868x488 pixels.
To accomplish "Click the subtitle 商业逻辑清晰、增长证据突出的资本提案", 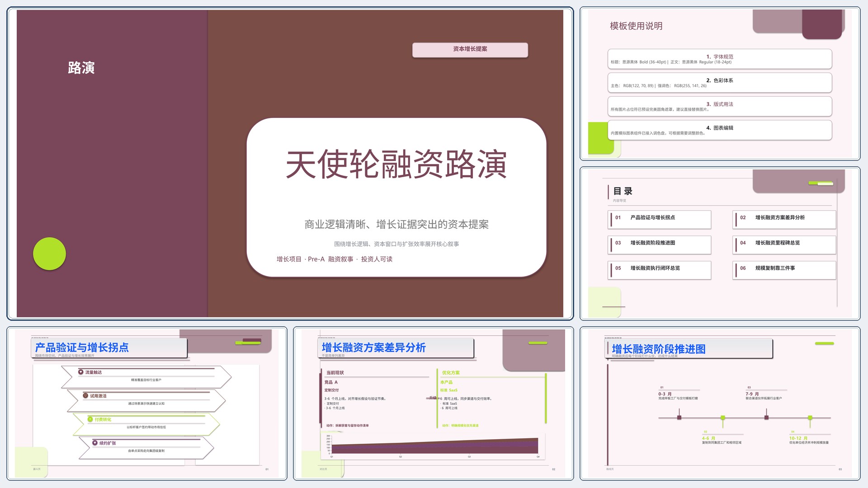I will pos(396,225).
